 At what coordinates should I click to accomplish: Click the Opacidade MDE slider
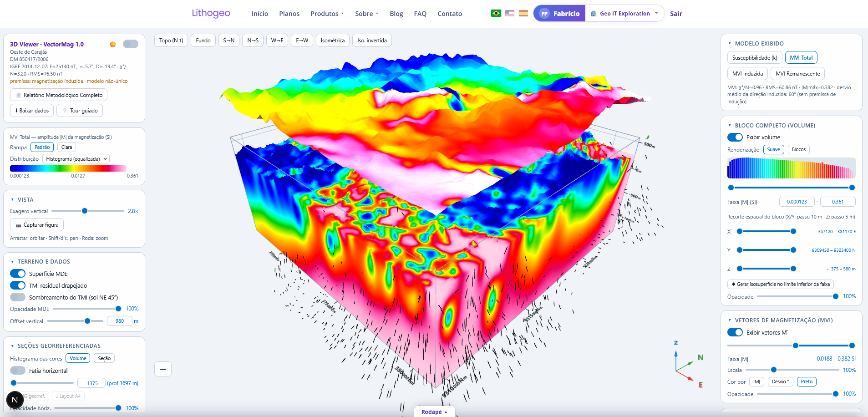click(x=86, y=309)
